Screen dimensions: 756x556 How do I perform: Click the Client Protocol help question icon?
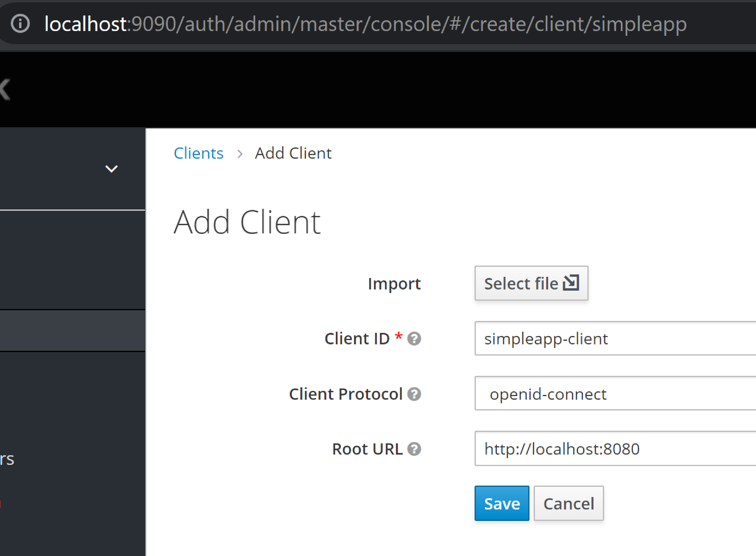tap(414, 394)
